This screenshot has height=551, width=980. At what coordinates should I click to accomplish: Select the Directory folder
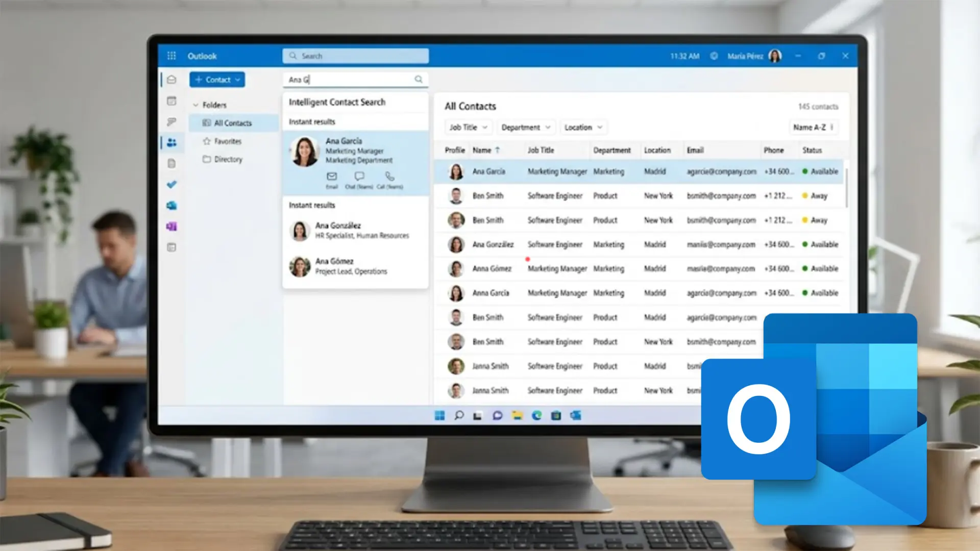[x=228, y=159]
